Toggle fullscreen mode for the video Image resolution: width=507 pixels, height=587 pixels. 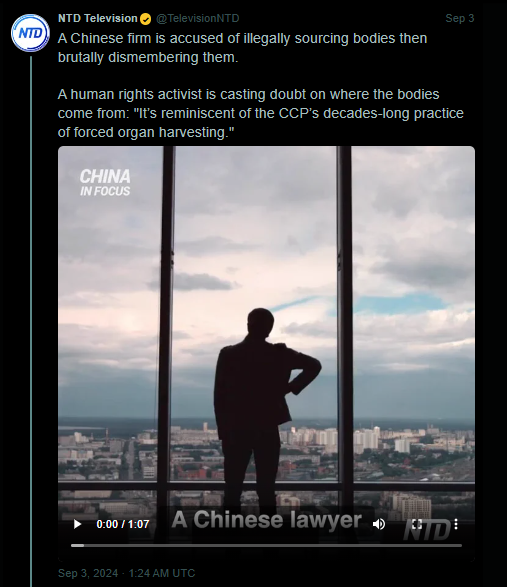(x=417, y=524)
